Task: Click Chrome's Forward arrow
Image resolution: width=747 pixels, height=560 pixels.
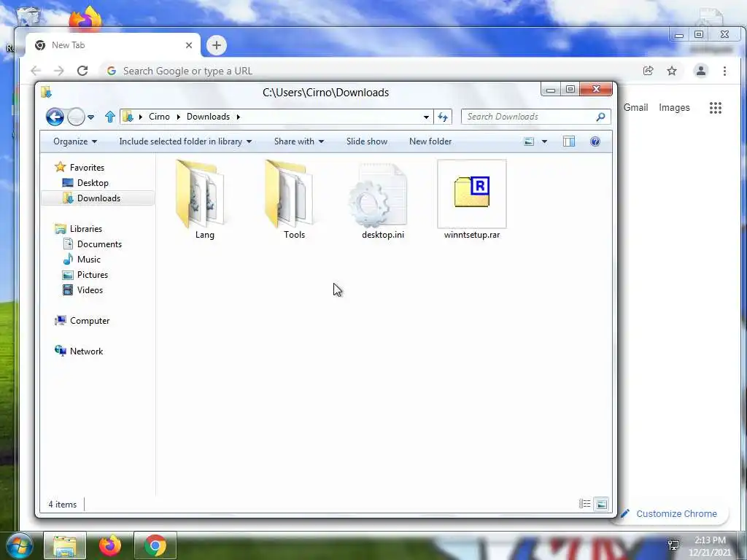Action: coord(58,71)
